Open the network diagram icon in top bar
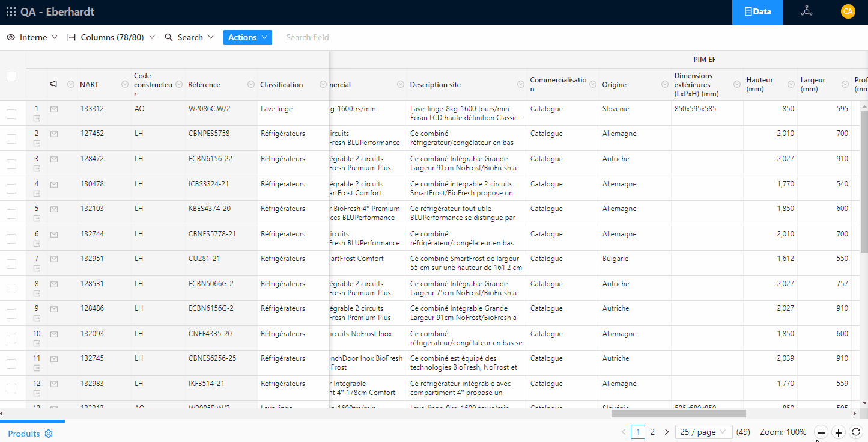Viewport: 868px width, 442px height. click(807, 11)
